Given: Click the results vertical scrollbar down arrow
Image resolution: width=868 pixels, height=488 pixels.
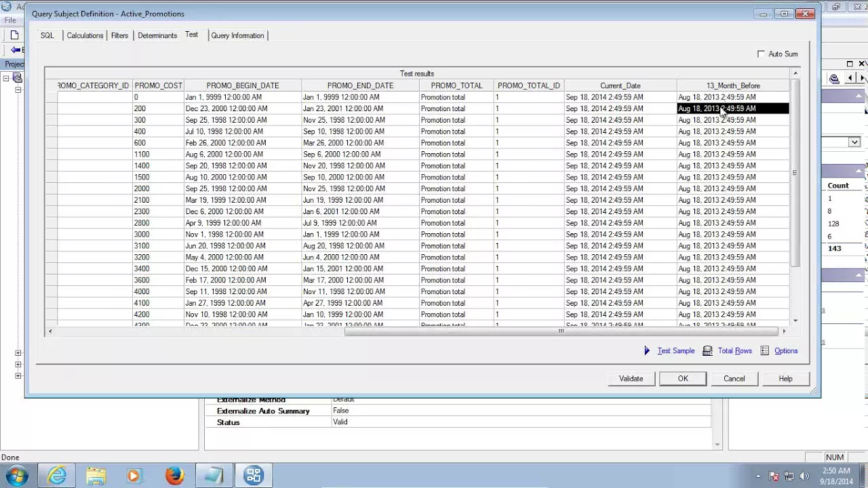Looking at the screenshot, I should 795,321.
